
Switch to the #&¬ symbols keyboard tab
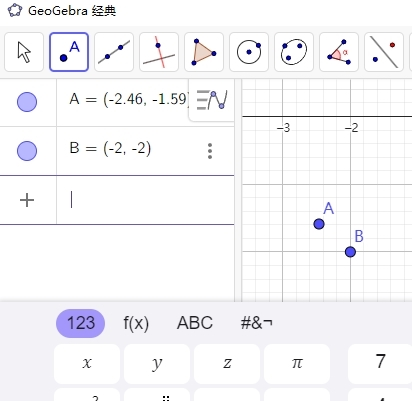pyautogui.click(x=257, y=323)
